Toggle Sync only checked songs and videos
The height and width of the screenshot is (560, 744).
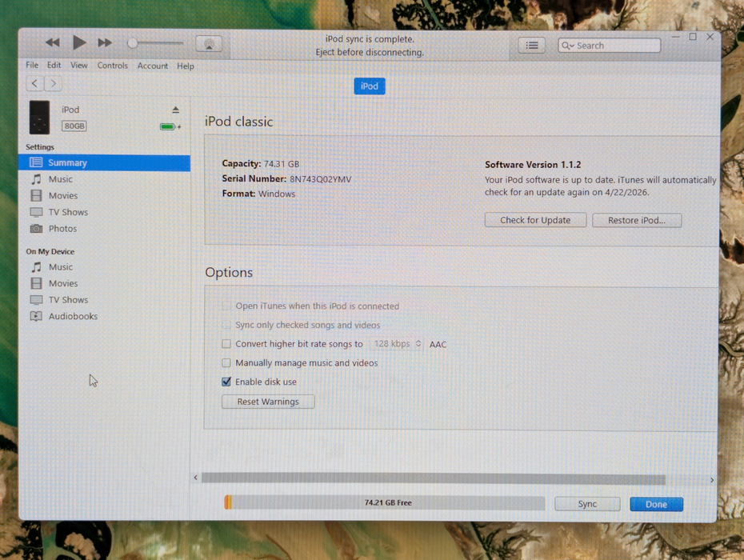(226, 325)
